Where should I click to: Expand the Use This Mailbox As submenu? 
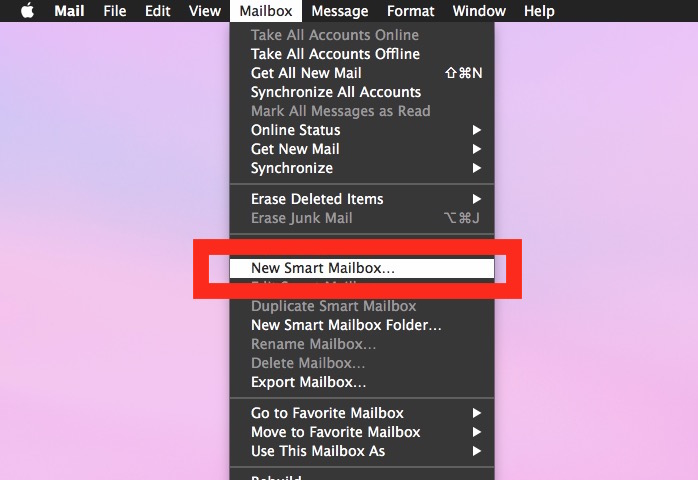pyautogui.click(x=362, y=451)
